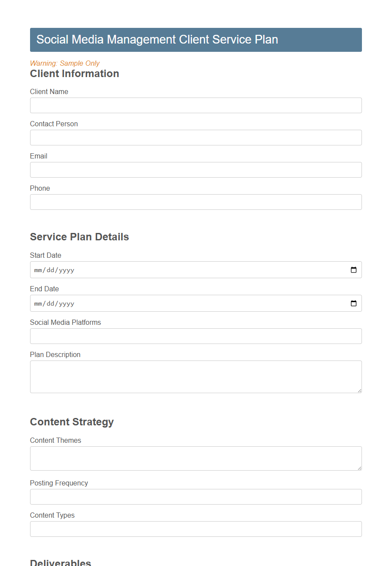
Task: Click the Content Strategy section heading
Action: pos(71,422)
